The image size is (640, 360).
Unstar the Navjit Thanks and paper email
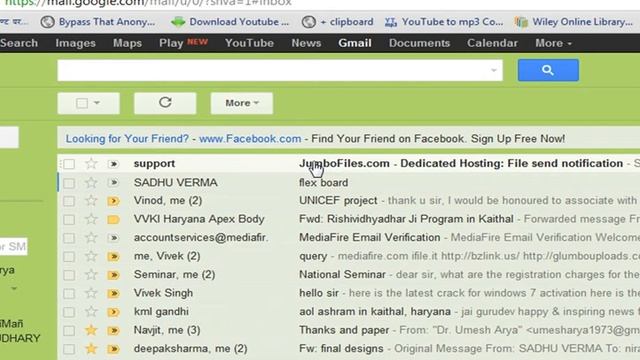tap(91, 330)
